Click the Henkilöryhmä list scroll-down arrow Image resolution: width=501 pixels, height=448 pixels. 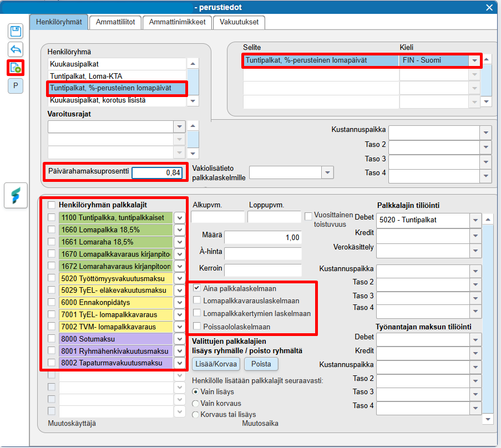(x=193, y=101)
